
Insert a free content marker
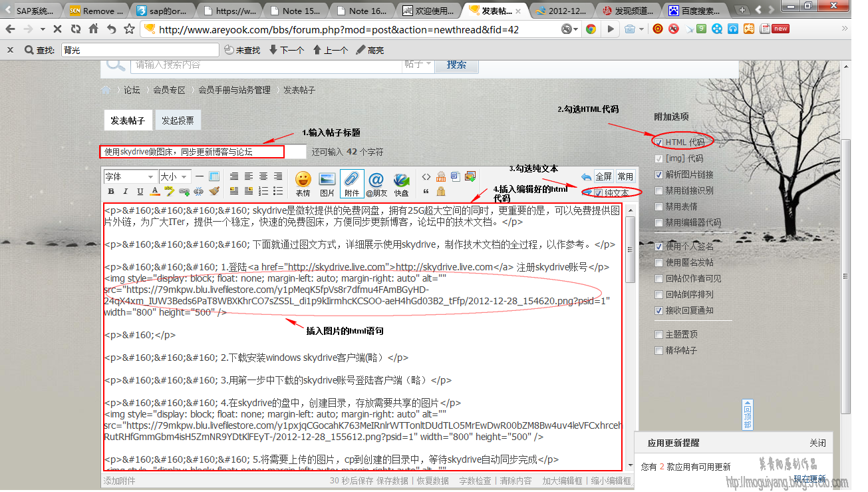441,176
